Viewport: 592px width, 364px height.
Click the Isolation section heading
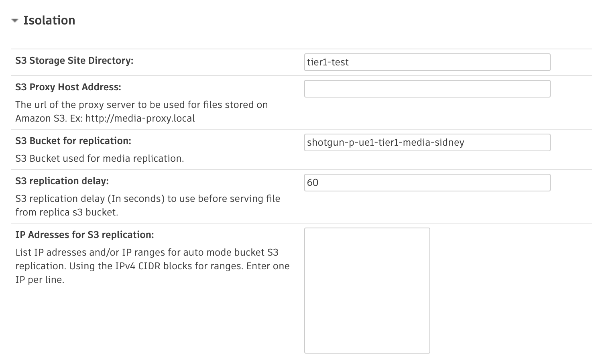click(49, 20)
